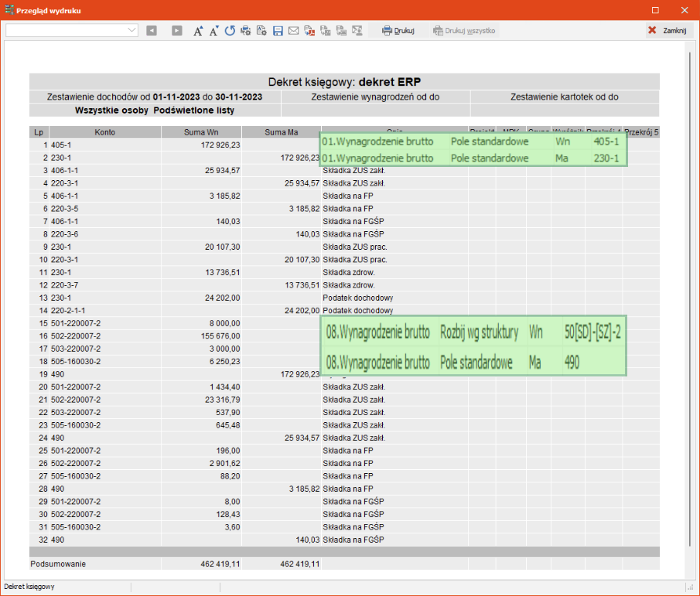This screenshot has width=700, height=596.
Task: Click value 6 250,23 in row 18
Action: coord(224,361)
